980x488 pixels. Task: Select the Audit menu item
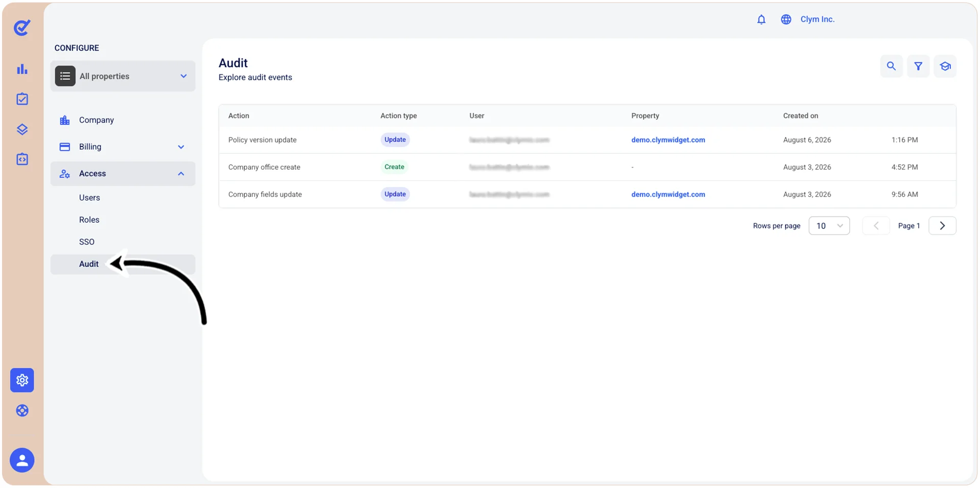click(123, 264)
